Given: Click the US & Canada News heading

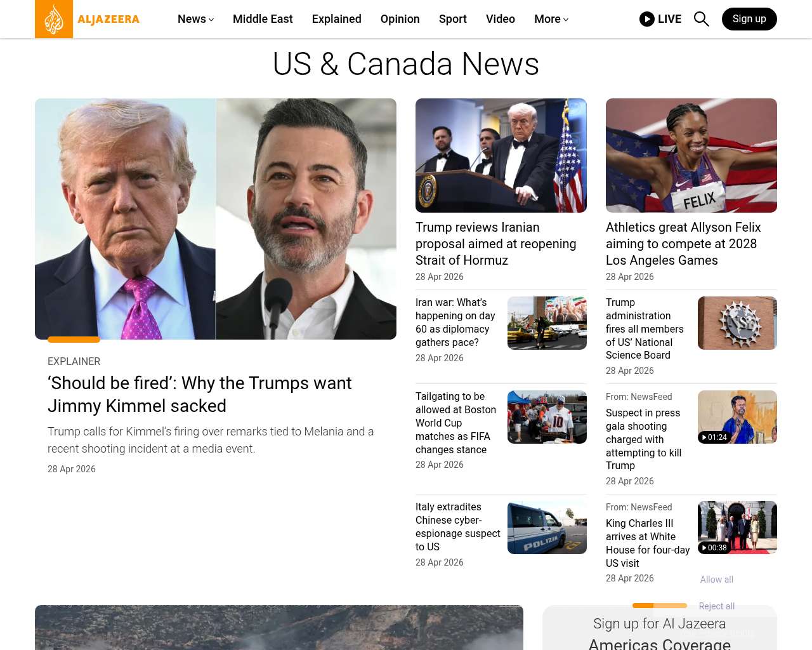Looking at the screenshot, I should tap(406, 64).
